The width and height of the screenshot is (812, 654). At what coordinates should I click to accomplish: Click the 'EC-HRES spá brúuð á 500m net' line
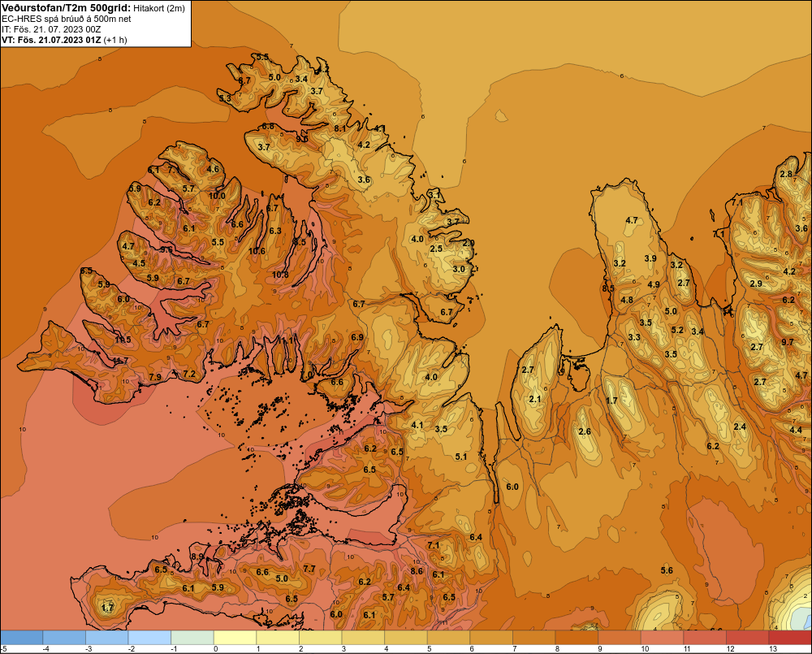click(67, 19)
